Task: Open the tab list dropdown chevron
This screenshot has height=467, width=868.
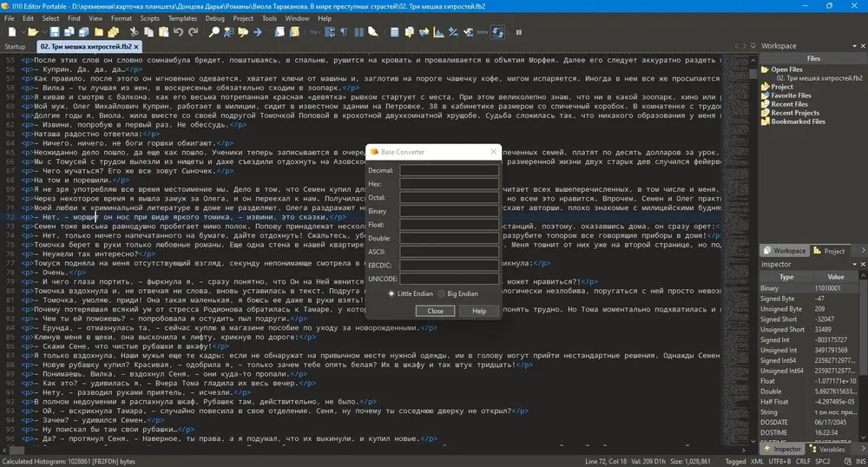Action: click(753, 46)
